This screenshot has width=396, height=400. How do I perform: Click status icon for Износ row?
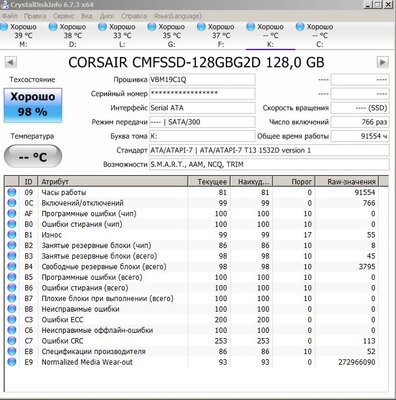(x=12, y=235)
